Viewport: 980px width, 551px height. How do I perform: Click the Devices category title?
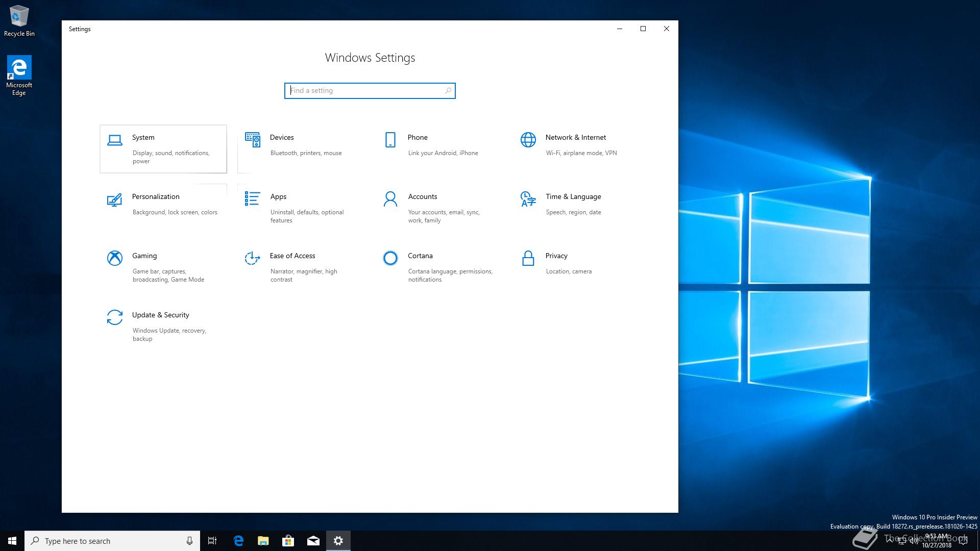[x=282, y=138]
